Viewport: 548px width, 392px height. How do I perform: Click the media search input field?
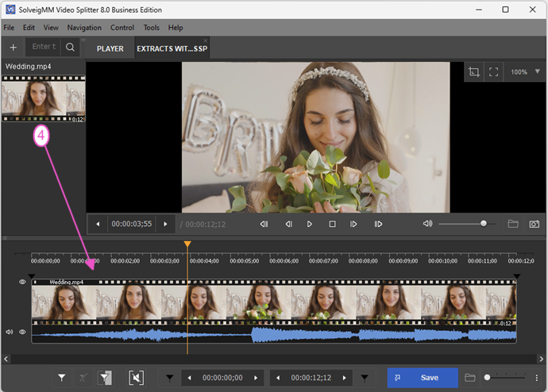click(44, 47)
